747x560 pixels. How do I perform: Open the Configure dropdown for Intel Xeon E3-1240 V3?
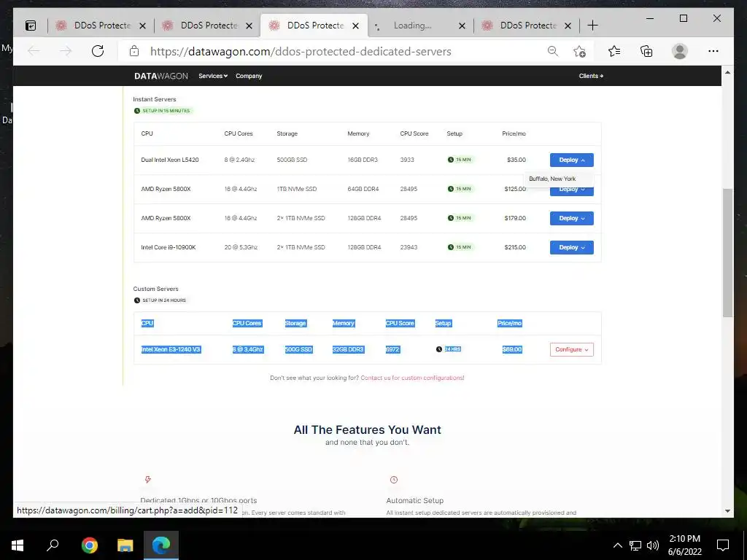[572, 349]
